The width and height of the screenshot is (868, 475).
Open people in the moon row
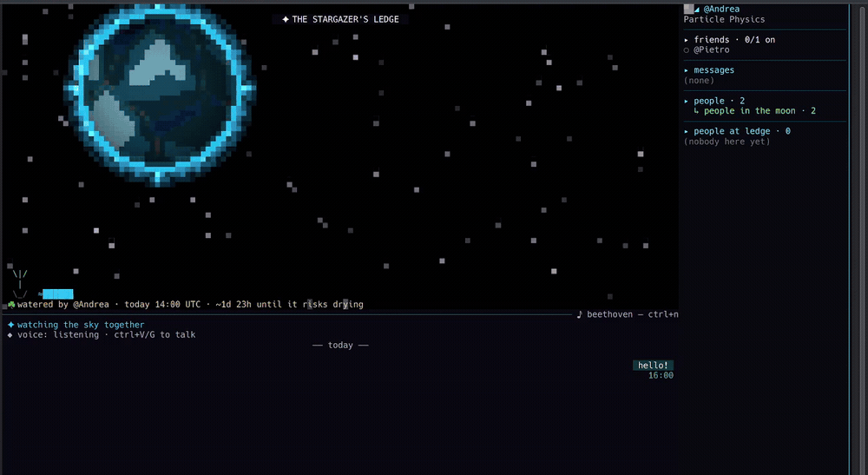(x=754, y=111)
